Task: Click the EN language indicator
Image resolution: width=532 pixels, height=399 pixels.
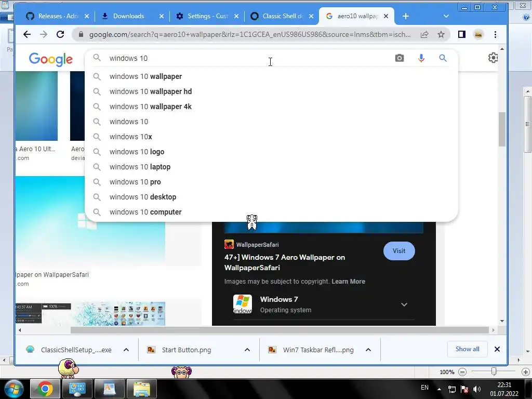Action: click(424, 388)
